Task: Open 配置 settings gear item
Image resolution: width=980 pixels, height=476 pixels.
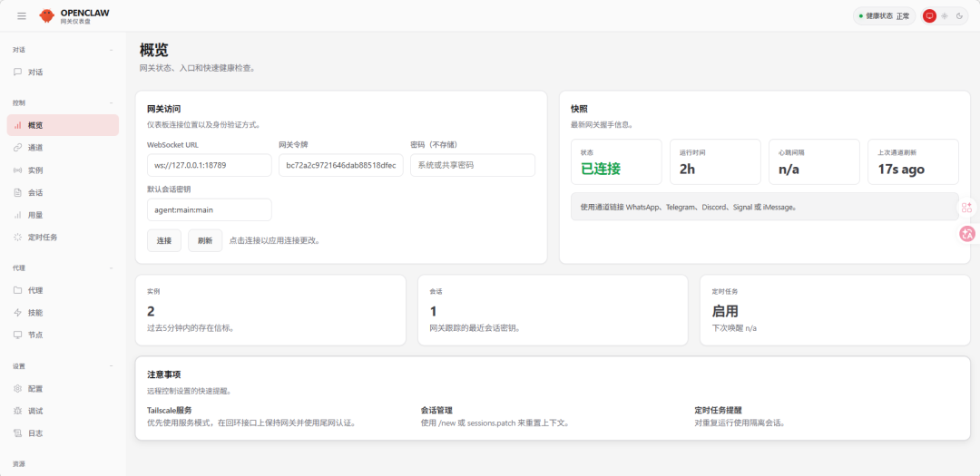Action: [34, 389]
